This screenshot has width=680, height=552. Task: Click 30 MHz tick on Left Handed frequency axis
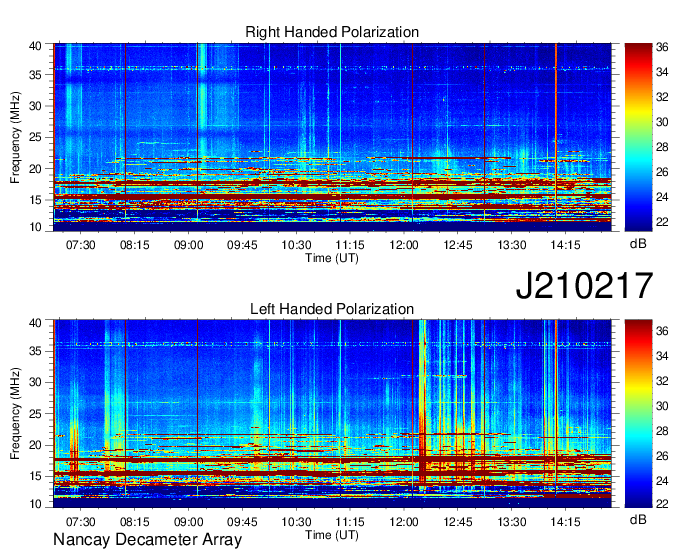[x=36, y=382]
